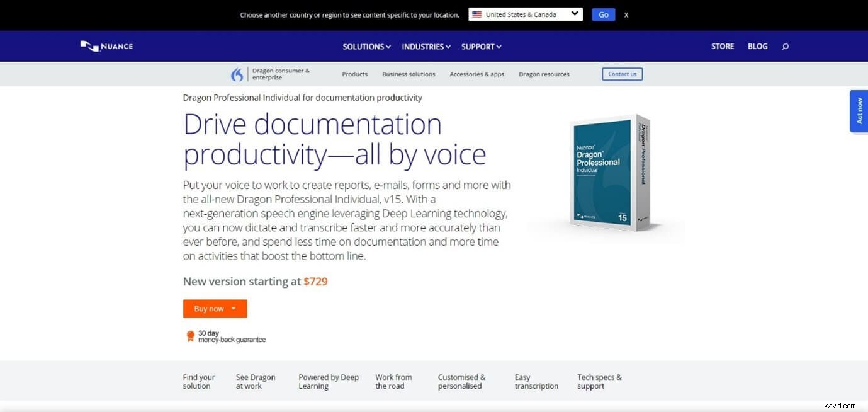This screenshot has height=412, width=868.
Task: Click the United States flag icon
Action: click(477, 14)
